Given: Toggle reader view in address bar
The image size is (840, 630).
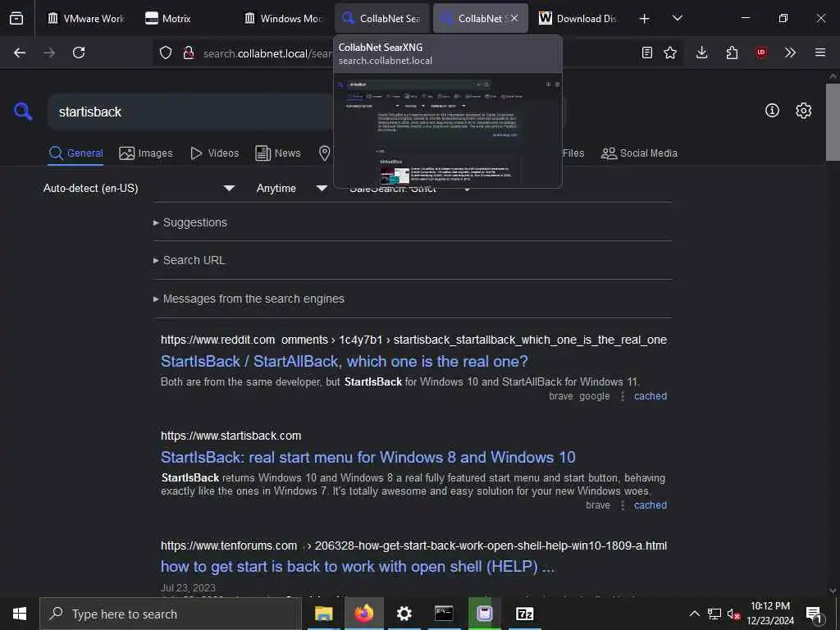Looking at the screenshot, I should tap(647, 52).
